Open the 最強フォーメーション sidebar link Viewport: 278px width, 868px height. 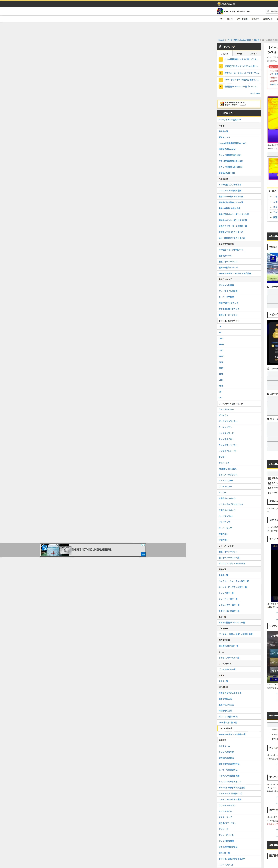228,261
